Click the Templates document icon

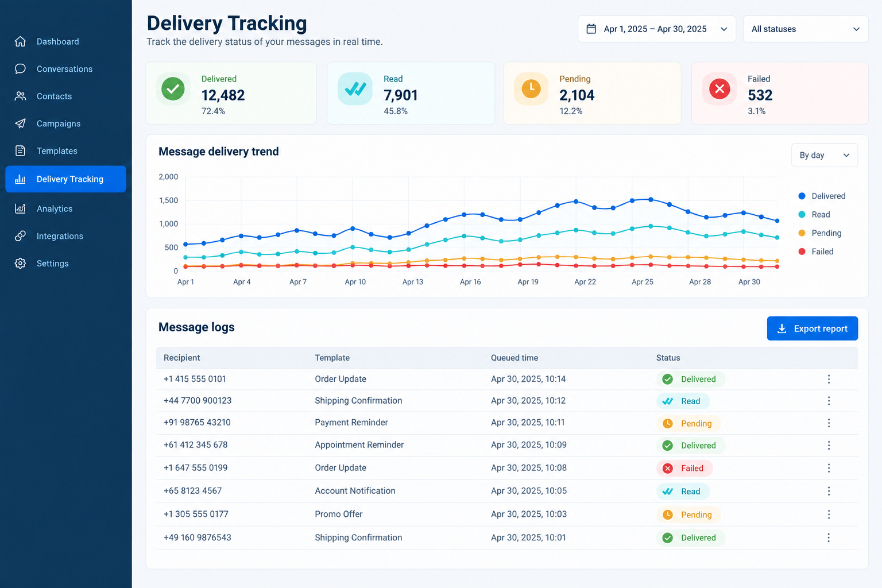20,151
